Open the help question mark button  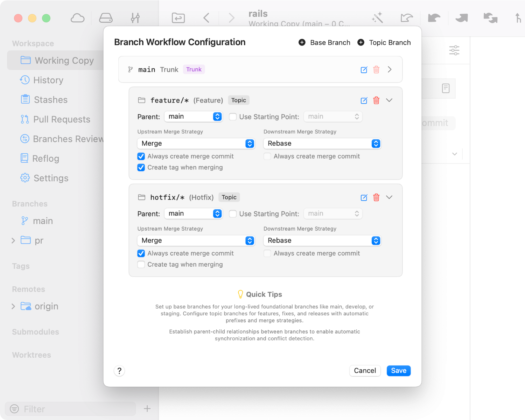coord(119,371)
